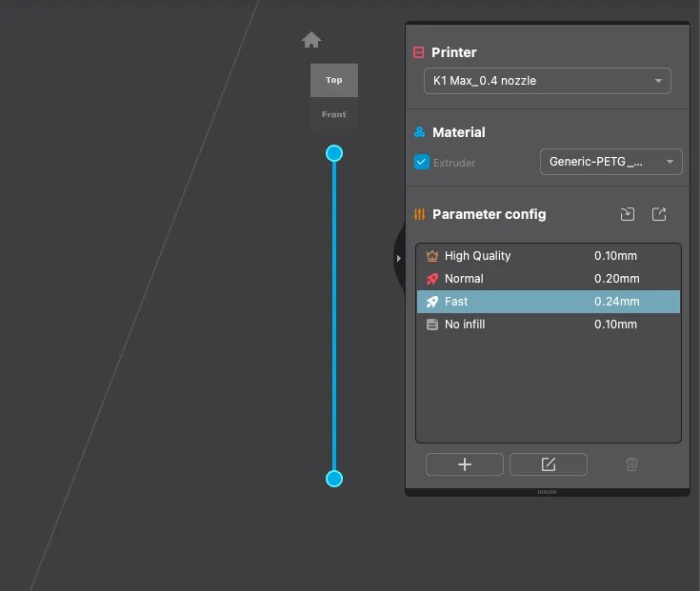Click the Parameter config heading text
The width and height of the screenshot is (700, 591).
[x=490, y=214]
